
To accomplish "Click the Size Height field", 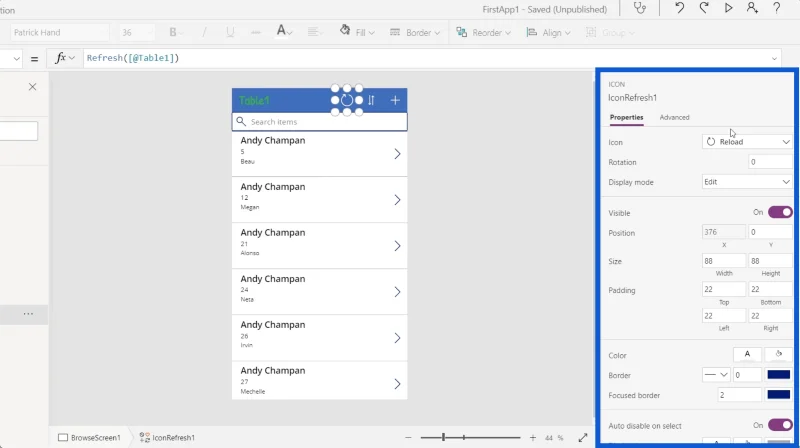I will [x=770, y=261].
